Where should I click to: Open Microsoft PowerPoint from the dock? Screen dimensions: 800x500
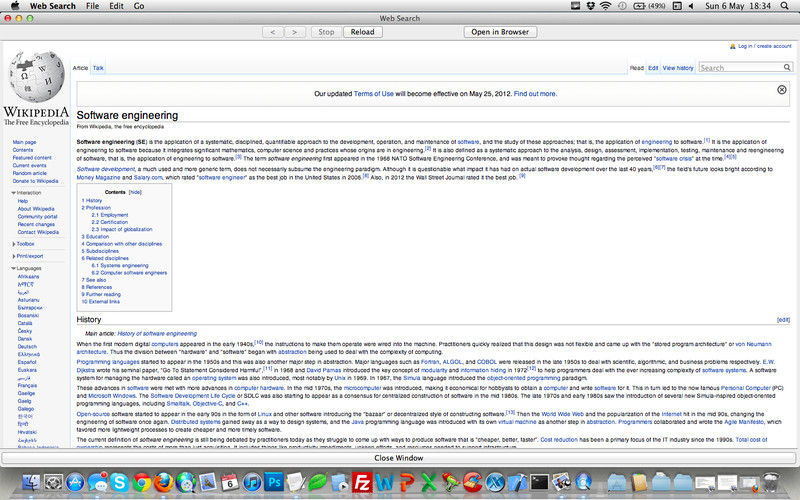tap(407, 482)
